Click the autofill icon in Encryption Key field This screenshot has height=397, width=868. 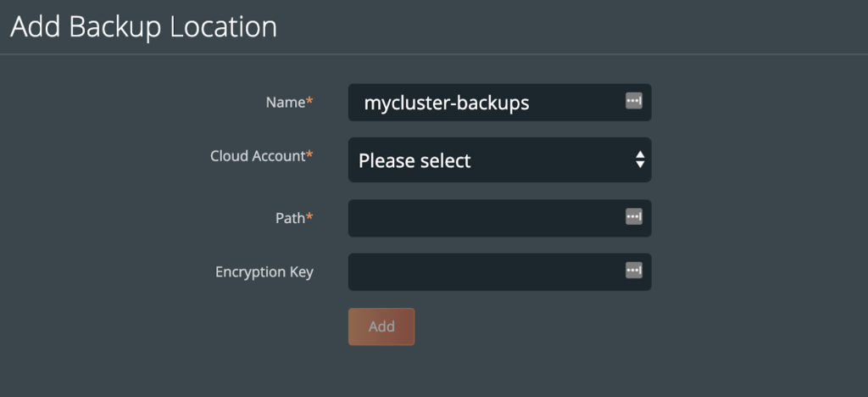633,271
